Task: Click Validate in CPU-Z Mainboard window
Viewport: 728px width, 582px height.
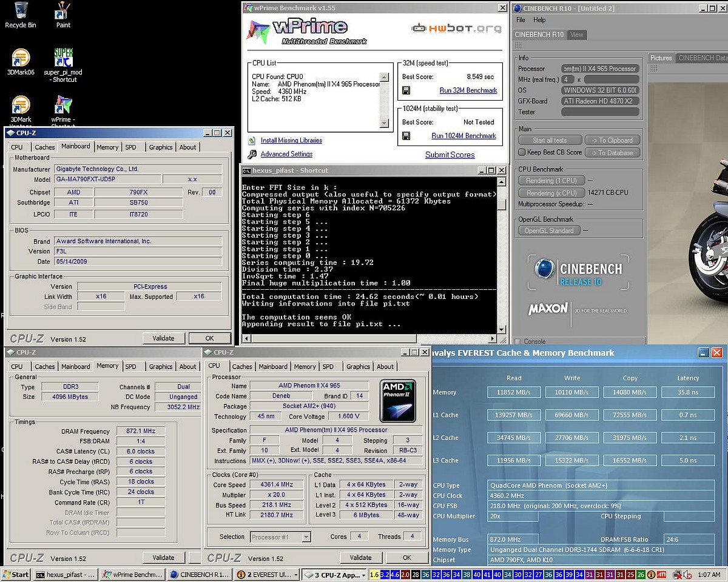Action: point(163,338)
